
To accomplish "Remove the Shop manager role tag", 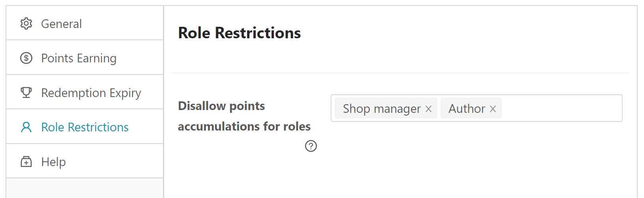I will coord(429,109).
